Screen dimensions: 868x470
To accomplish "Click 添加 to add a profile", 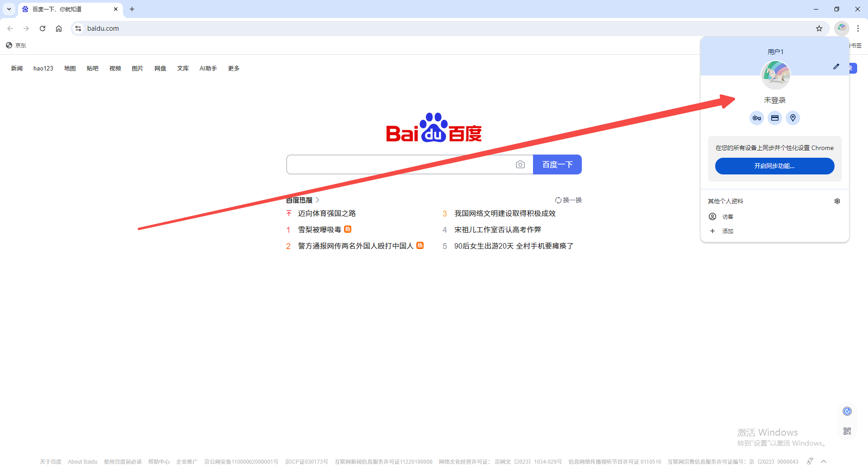I will click(774, 231).
